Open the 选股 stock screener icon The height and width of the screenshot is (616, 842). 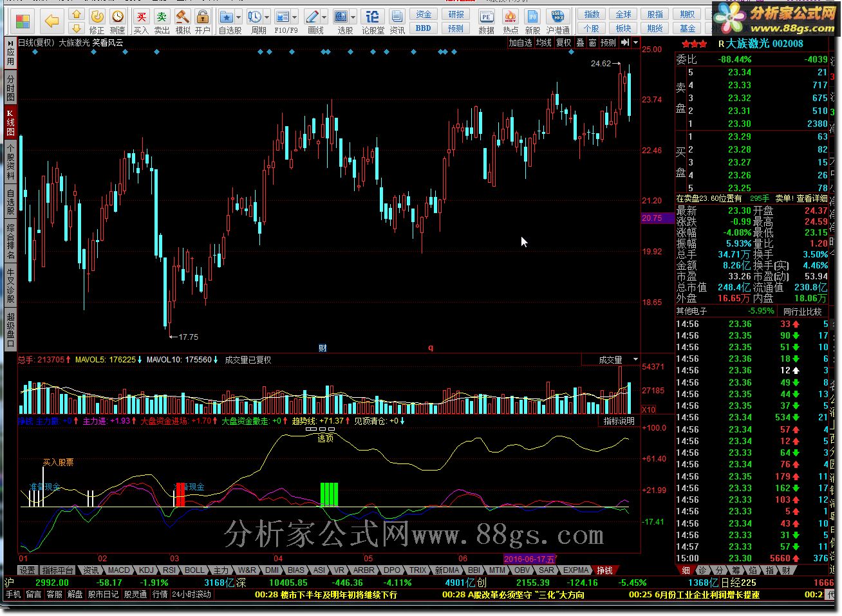(x=341, y=17)
